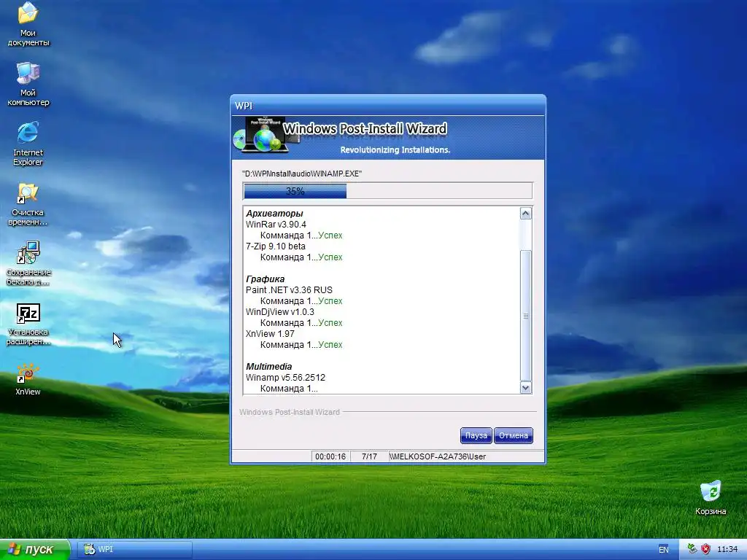Pause the installation with the Пауза button
Image resolution: width=747 pixels, height=560 pixels.
pyautogui.click(x=476, y=435)
